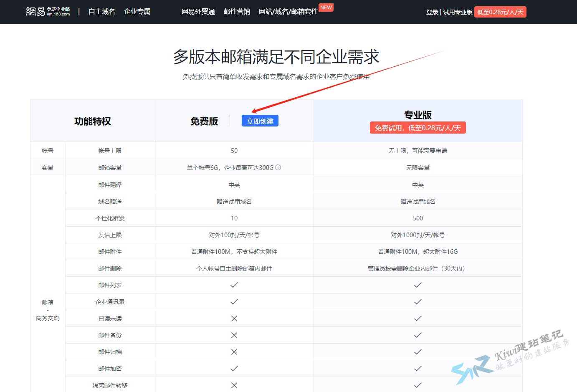This screenshot has height=392, width=577.
Task: Click the 邮件备份 feature label
Action: pos(110,335)
